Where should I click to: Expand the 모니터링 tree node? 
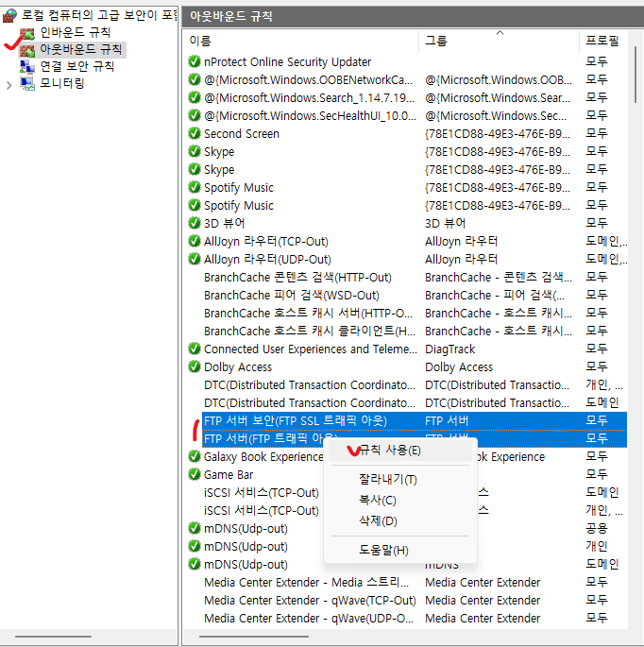(x=9, y=85)
